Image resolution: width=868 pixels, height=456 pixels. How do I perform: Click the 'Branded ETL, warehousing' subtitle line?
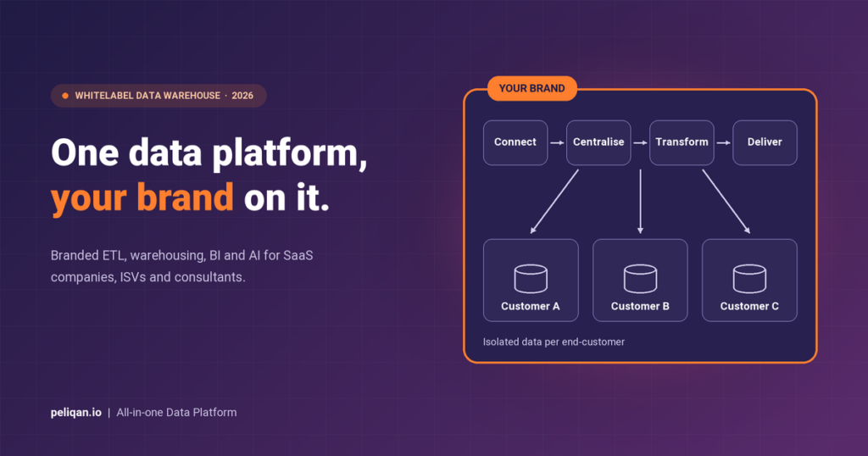coord(182,256)
